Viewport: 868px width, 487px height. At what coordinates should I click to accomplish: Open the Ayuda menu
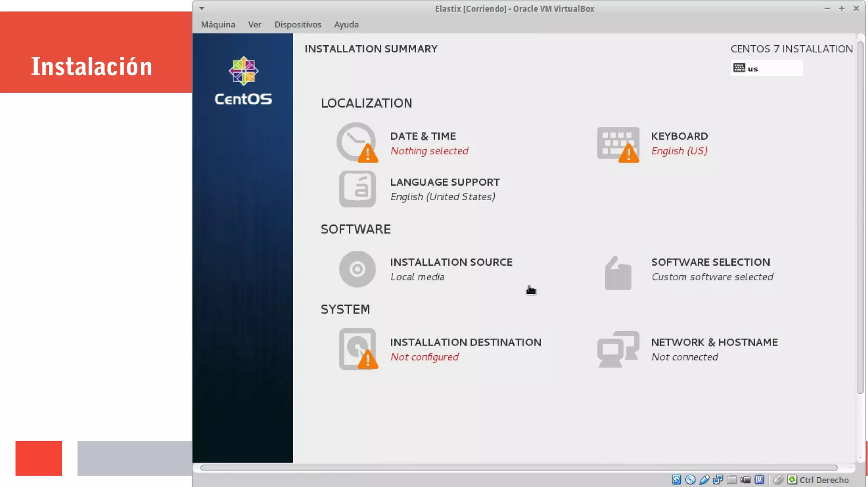coord(346,25)
